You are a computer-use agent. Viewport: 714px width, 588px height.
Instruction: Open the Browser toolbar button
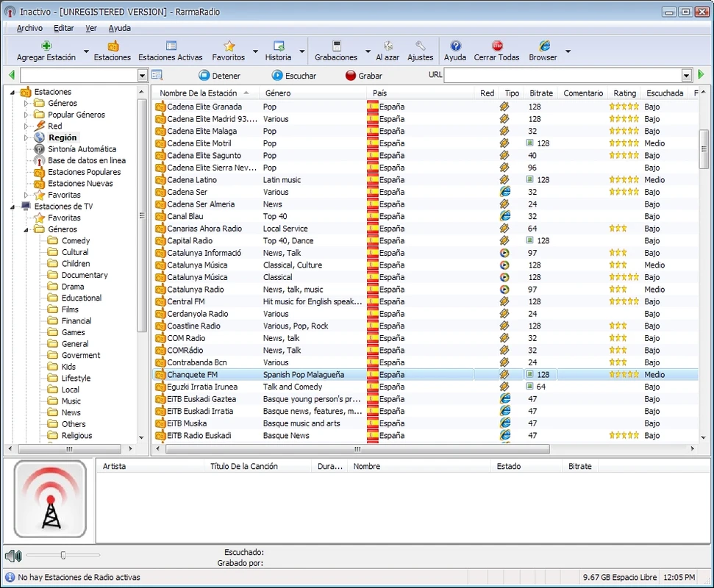click(x=543, y=51)
